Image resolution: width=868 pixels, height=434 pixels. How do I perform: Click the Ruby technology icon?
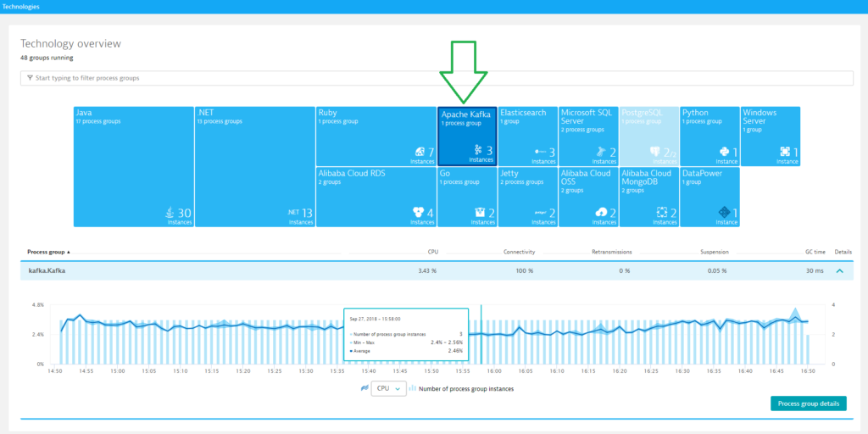420,151
